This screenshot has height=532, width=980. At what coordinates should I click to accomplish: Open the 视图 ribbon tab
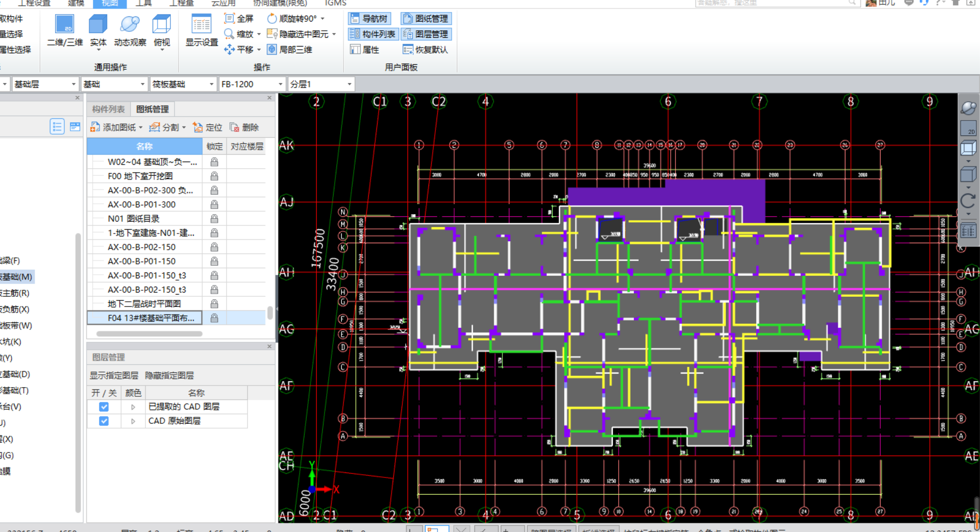(110, 3)
